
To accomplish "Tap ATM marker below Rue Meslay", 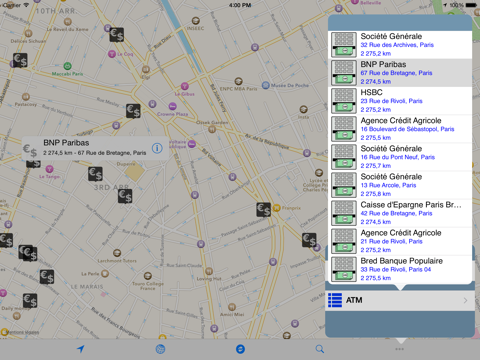I will [x=133, y=111].
